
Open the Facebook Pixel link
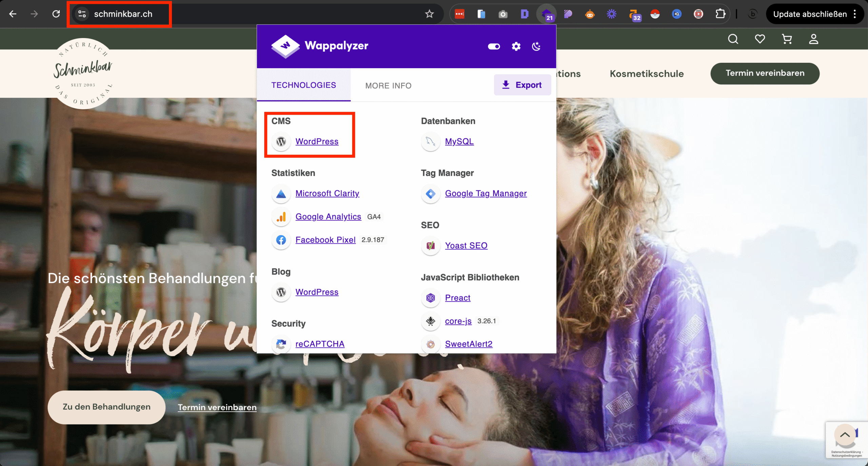pos(325,240)
